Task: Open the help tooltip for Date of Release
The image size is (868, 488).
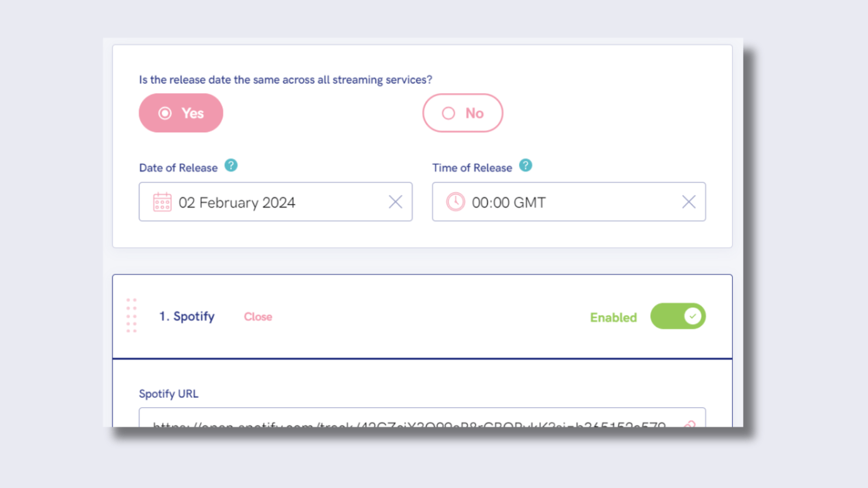Action: pos(231,166)
